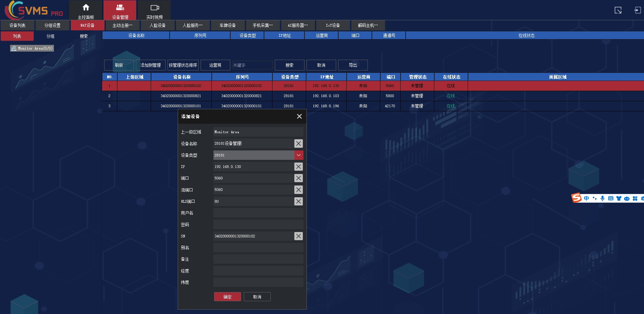This screenshot has width=644, height=314.
Task: Select the Monitor Area tree node
Action: (32, 48)
